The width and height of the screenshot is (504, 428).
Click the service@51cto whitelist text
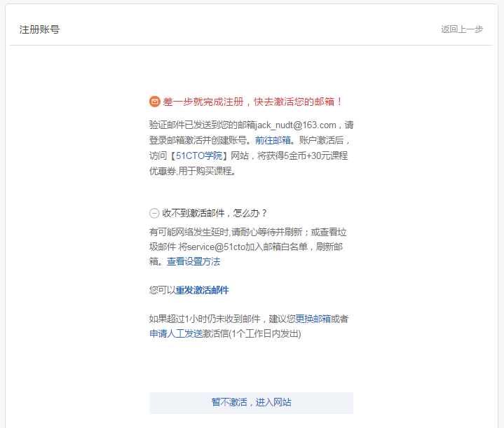point(217,247)
